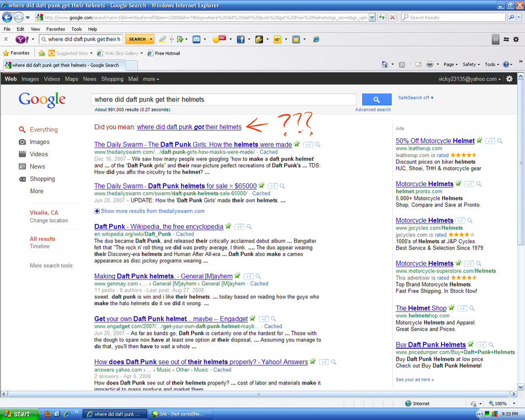Screen dimensions: 525x420
Task: Click the 'SAI - (Not saved)' taskbar button
Action: click(x=181, y=414)
